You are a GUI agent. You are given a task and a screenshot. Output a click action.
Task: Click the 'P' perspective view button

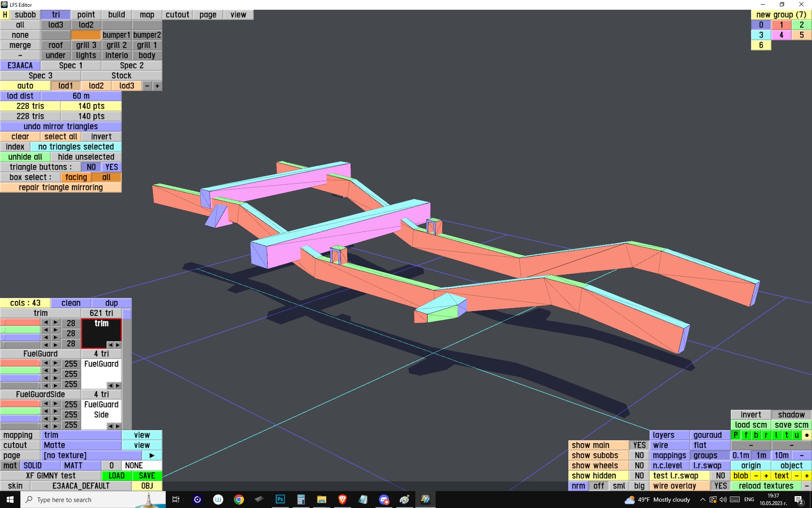coord(735,435)
